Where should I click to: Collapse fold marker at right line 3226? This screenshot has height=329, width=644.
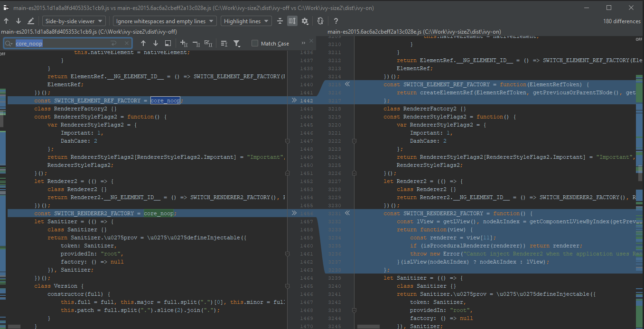[355, 174]
